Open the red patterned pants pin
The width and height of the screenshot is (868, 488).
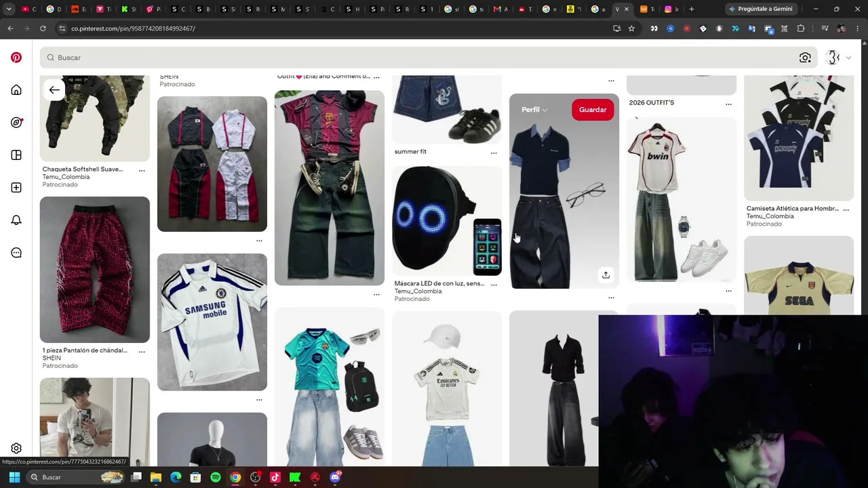(95, 270)
